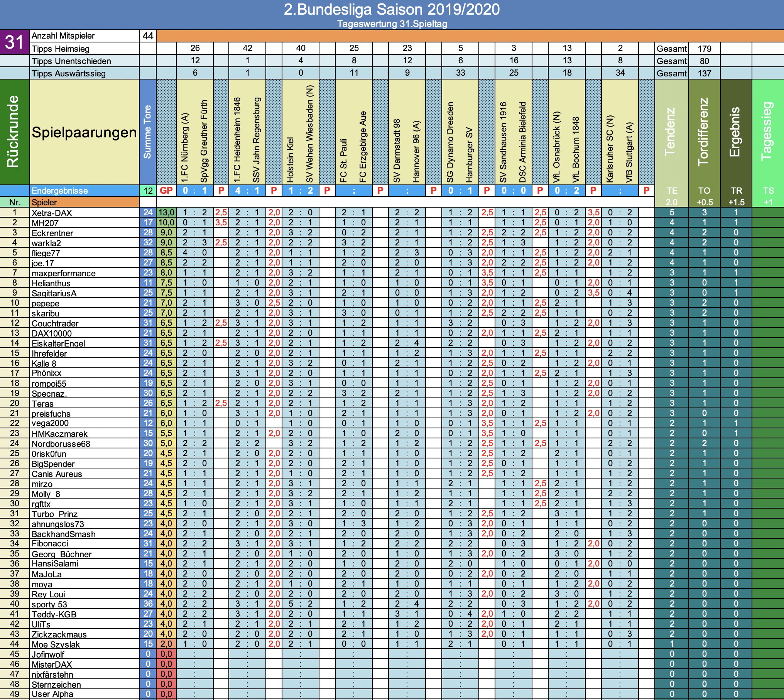Image resolution: width=784 pixels, height=700 pixels.
Task: Select the 'DSC Arminia Bielefeld' team header
Action: [523, 142]
